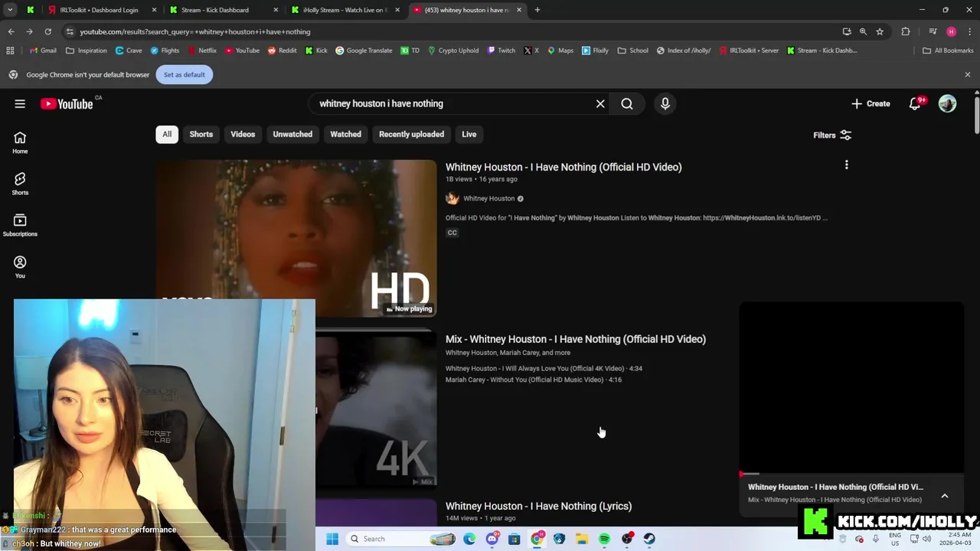This screenshot has width=980, height=551.
Task: Select the Watched filter chip
Action: (x=345, y=135)
